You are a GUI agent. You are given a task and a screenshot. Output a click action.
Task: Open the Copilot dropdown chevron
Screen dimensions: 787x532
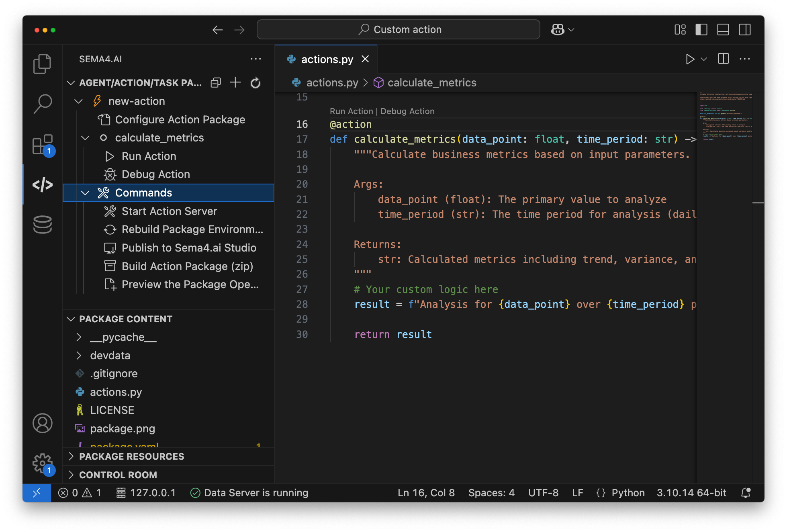(572, 30)
